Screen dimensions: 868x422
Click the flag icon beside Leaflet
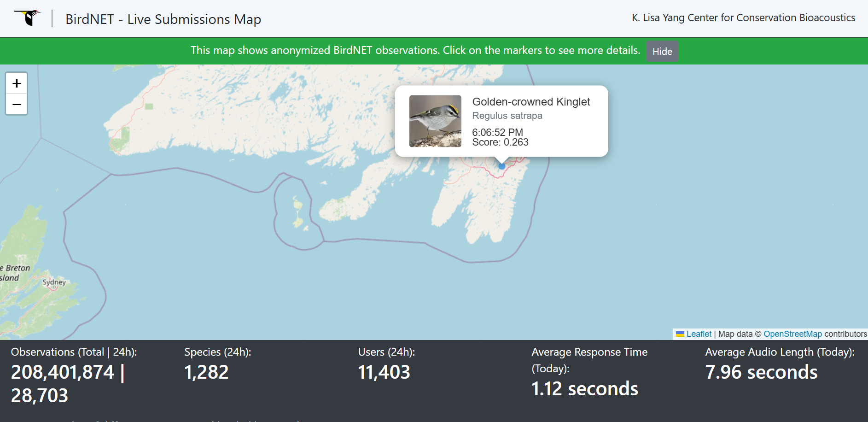coord(680,334)
